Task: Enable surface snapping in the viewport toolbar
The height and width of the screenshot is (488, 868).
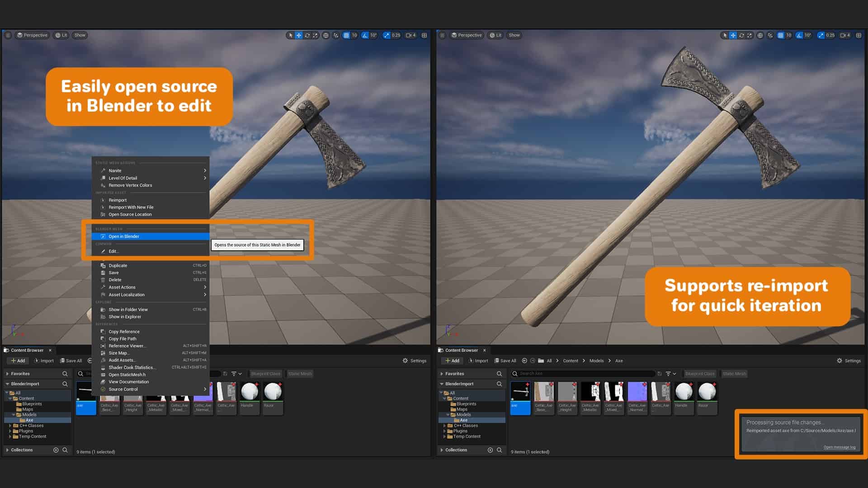Action: [335, 35]
